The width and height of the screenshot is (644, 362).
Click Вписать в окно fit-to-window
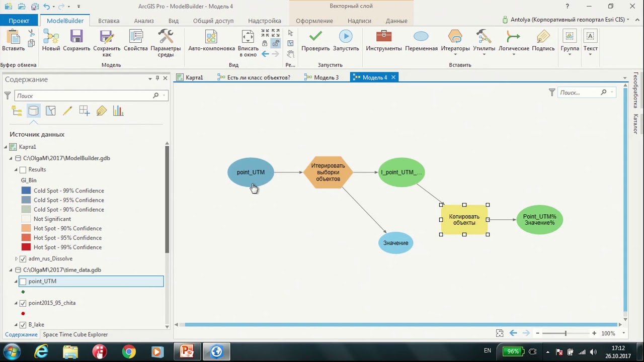248,43
